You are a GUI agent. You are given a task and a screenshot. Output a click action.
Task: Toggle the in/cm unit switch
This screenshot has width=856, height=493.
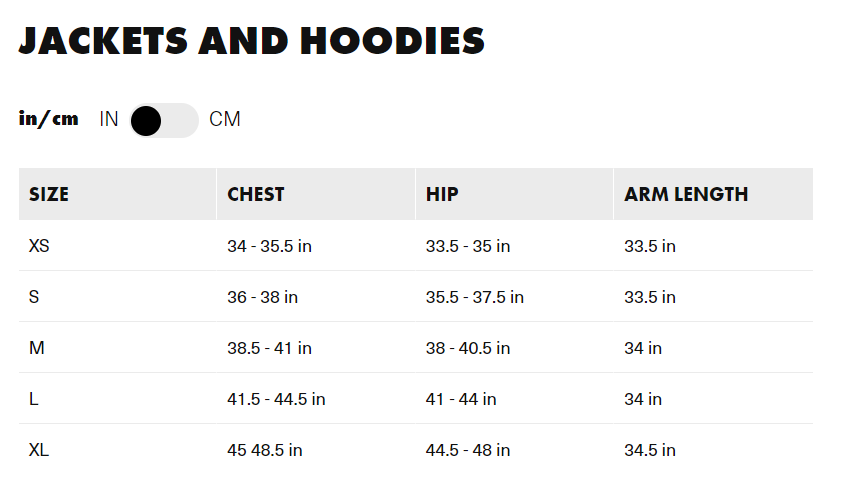pyautogui.click(x=163, y=120)
